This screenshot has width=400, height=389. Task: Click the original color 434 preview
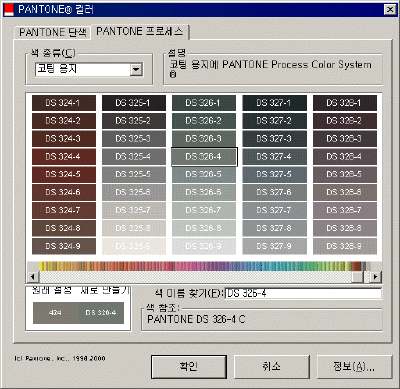[55, 313]
